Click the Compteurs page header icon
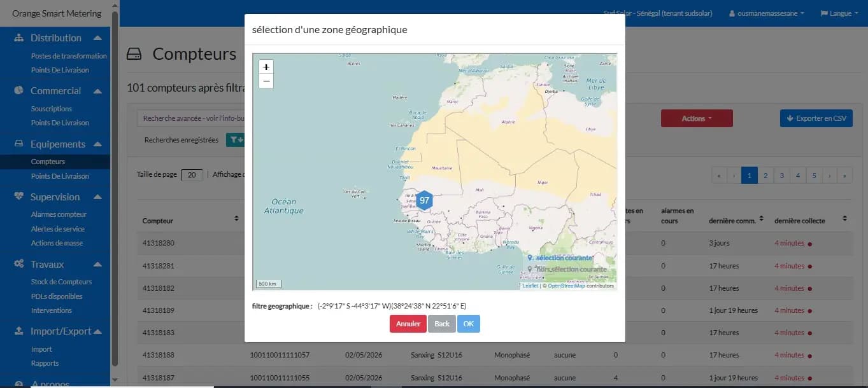 [x=134, y=54]
